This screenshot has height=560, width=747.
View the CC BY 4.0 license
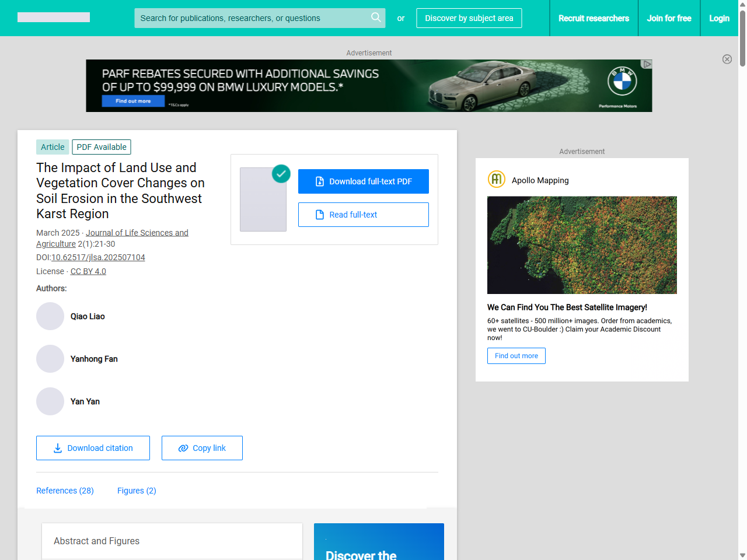[88, 271]
